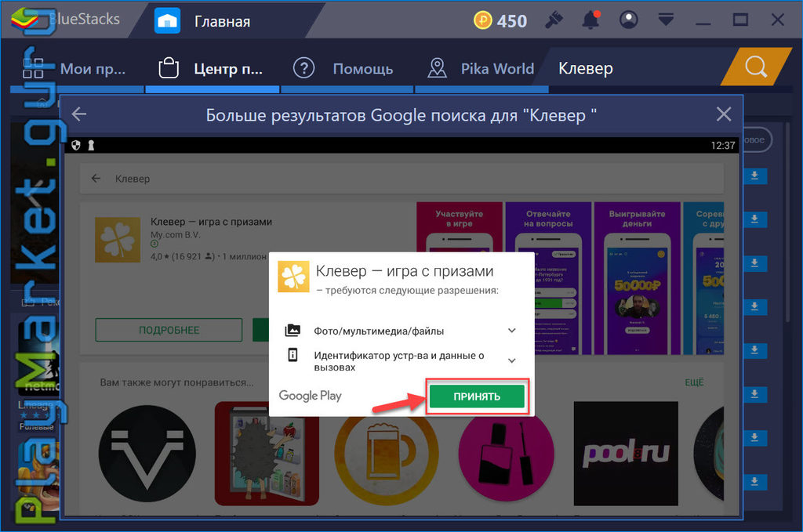Open the user account icon
This screenshot has width=803, height=532.
(x=628, y=20)
